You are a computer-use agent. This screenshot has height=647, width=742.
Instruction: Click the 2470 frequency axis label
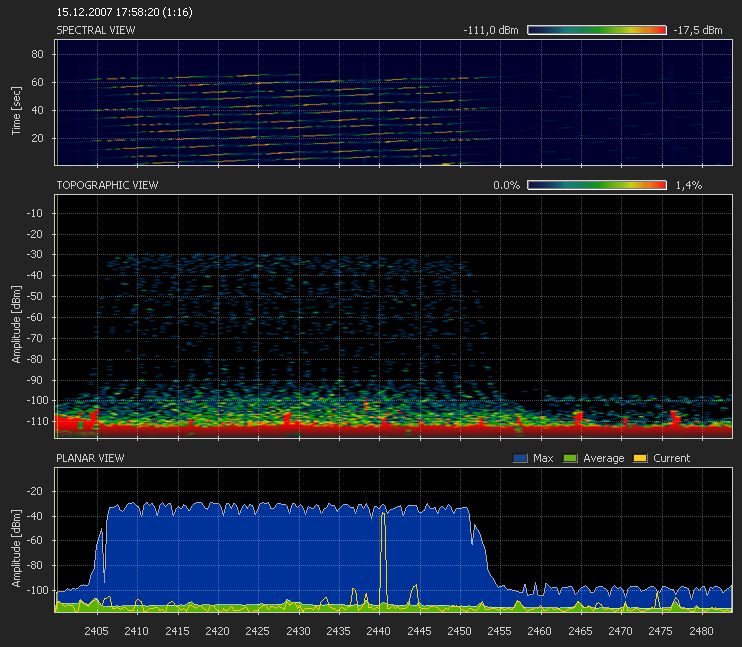[x=620, y=631]
